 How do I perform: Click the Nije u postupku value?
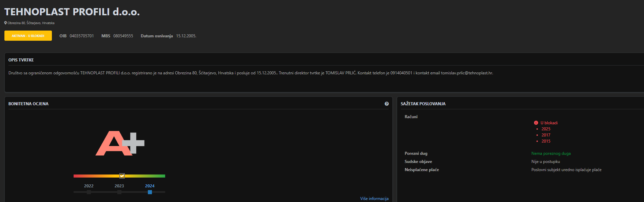(546, 162)
